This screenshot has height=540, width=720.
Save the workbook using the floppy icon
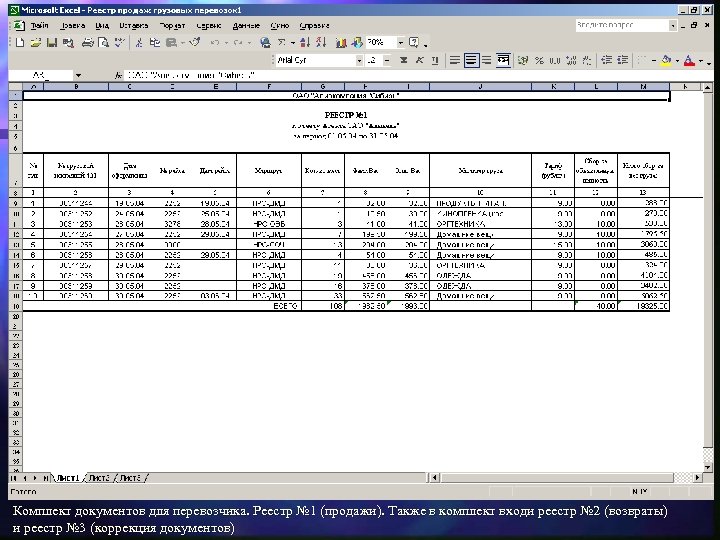[52, 43]
